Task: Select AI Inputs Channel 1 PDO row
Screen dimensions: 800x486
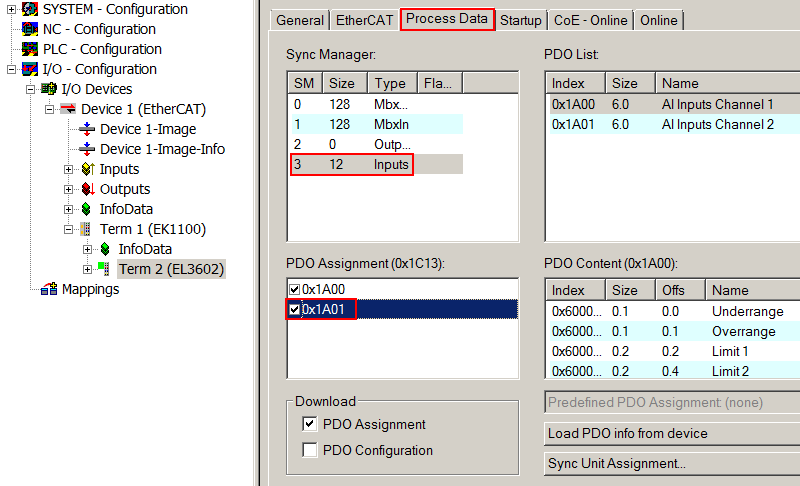Action: (x=673, y=105)
